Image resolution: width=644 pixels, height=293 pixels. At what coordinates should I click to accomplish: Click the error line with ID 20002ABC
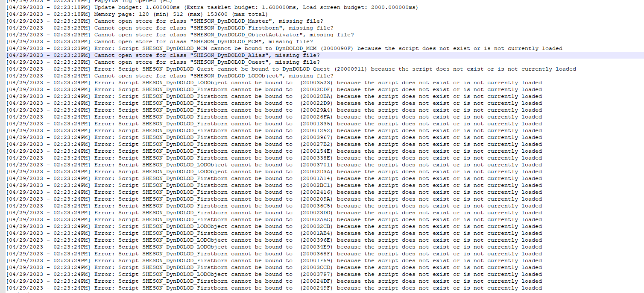(x=274, y=219)
